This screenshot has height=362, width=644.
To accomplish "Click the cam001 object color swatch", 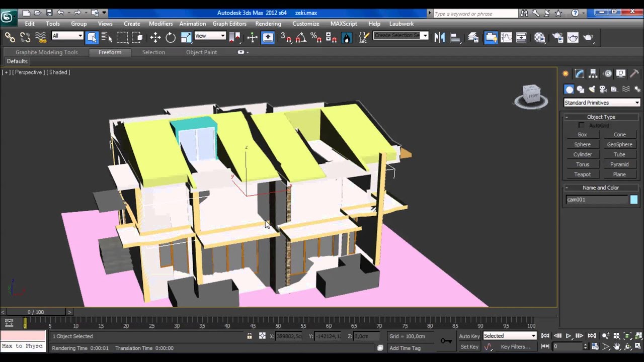I will point(634,200).
